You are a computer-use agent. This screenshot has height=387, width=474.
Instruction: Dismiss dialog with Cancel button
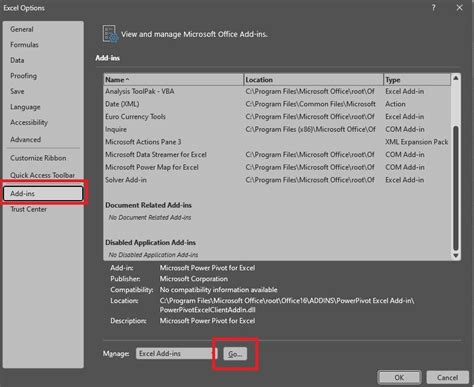pos(447,377)
